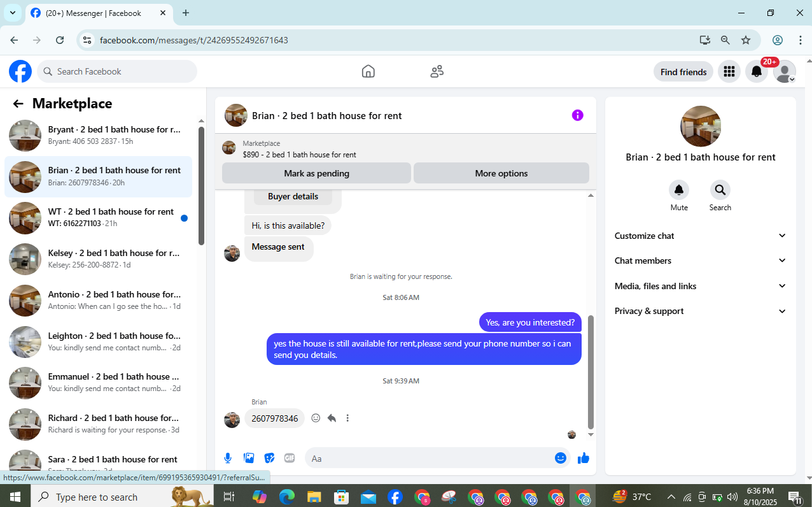Open the emoji picker in message box
Image resolution: width=812 pixels, height=507 pixels.
point(561,458)
